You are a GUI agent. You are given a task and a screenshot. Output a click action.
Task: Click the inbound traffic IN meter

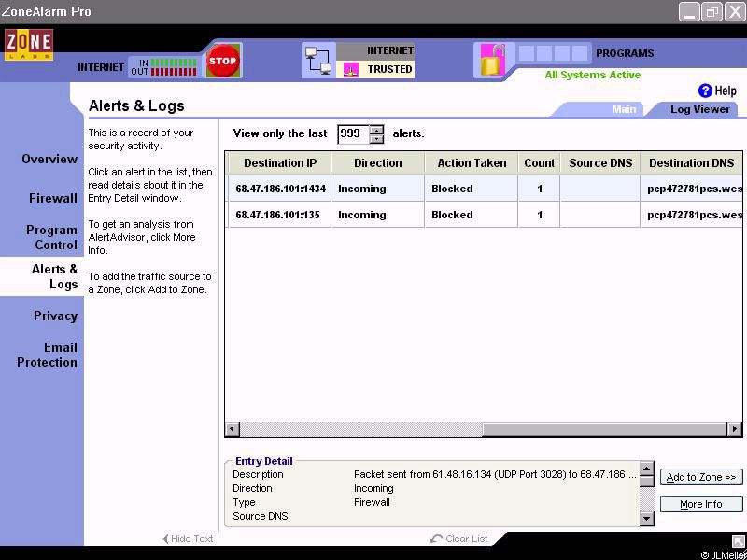coord(174,63)
